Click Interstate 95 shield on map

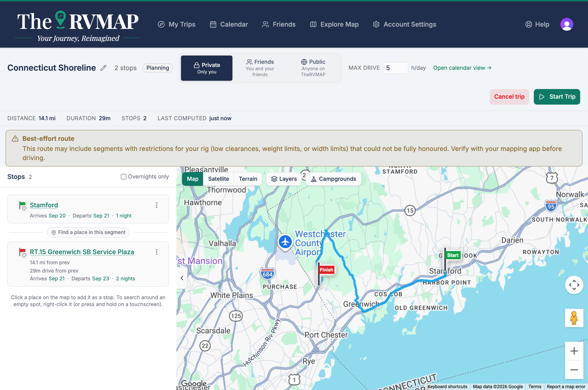pos(551,206)
